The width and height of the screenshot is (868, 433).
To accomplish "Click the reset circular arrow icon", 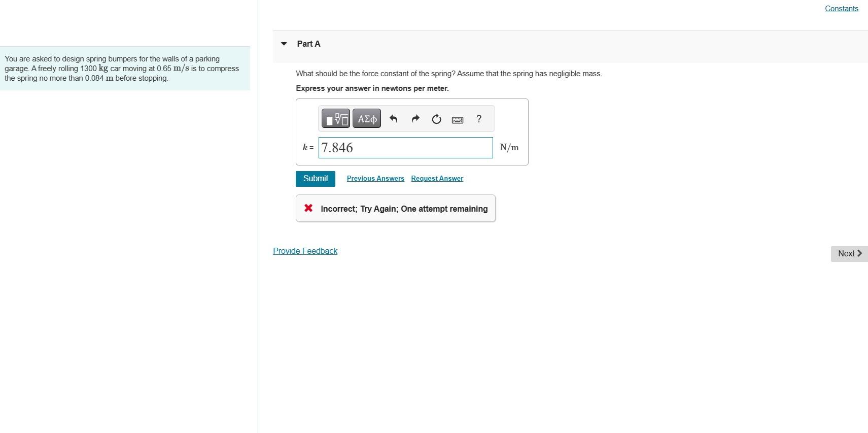I will (436, 119).
